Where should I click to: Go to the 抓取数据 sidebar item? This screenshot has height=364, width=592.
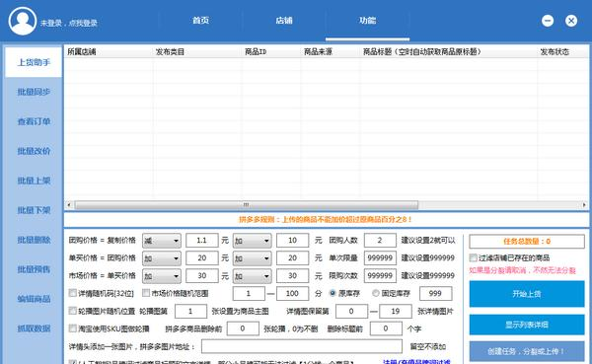pos(34,328)
